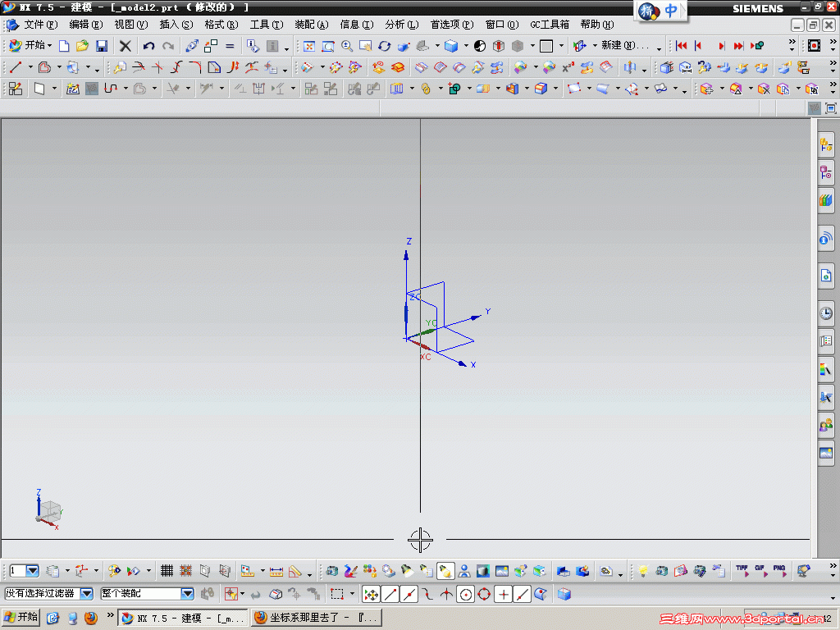
Task: Open the GC工具箱 menu
Action: pyautogui.click(x=550, y=25)
